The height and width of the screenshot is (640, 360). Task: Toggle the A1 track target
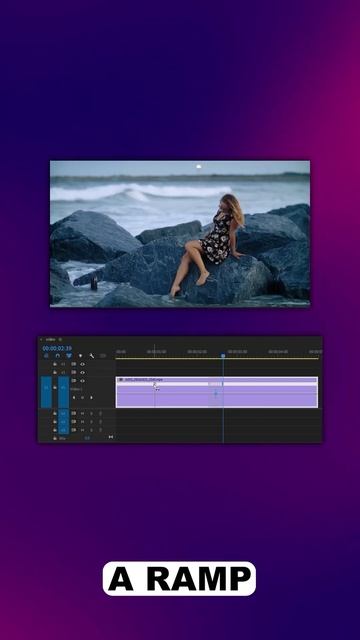point(63,413)
